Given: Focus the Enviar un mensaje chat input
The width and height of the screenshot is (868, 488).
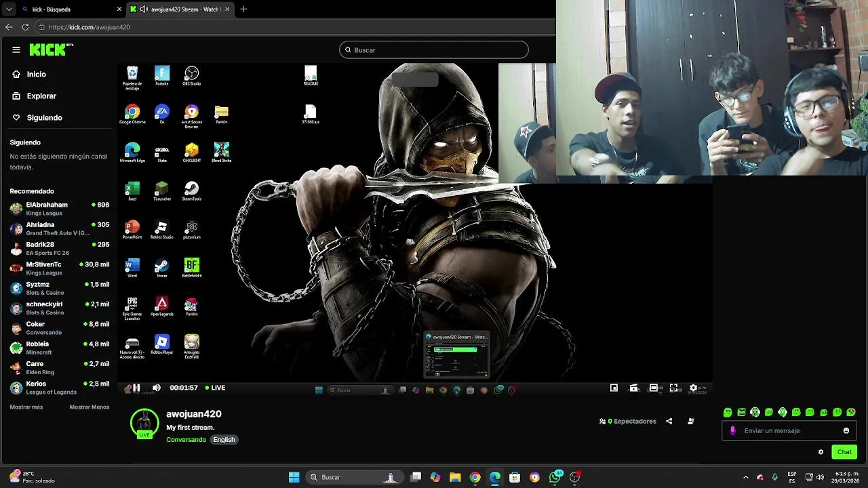Looking at the screenshot, I should 789,430.
